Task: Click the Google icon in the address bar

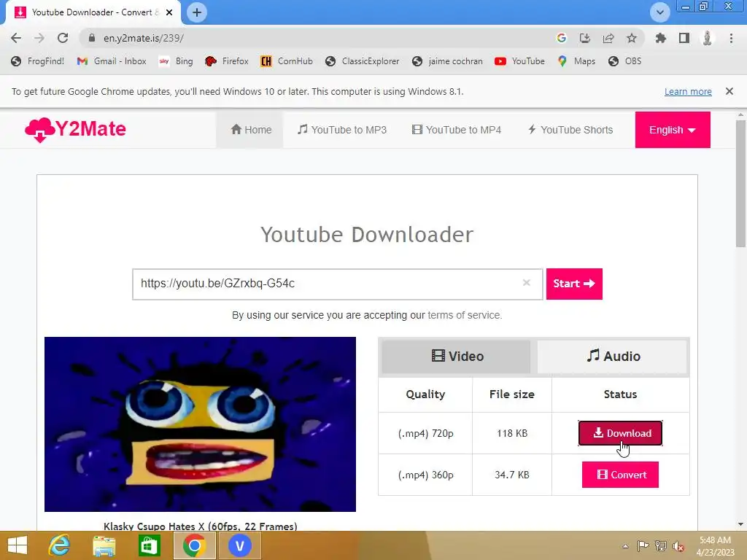Action: pyautogui.click(x=562, y=38)
